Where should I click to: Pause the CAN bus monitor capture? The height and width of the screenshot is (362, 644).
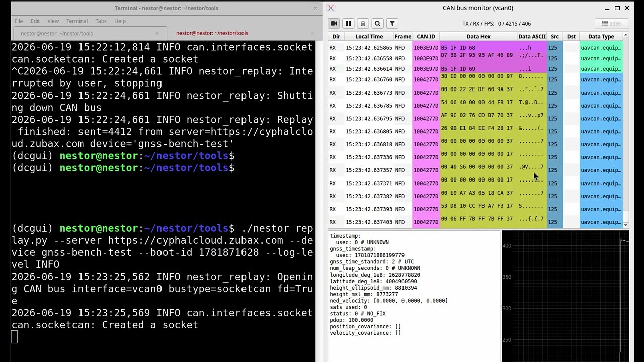[x=348, y=23]
